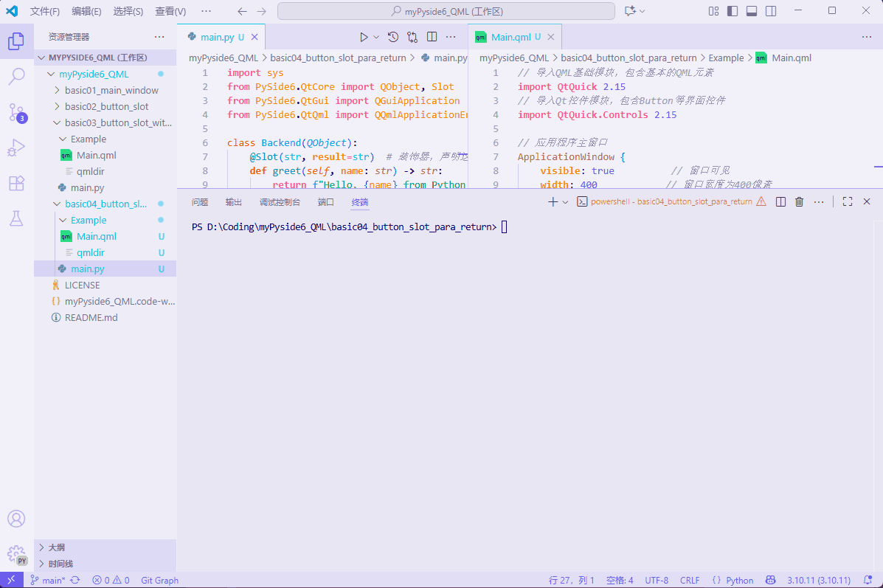
Task: Switch to the Main.qml editor tab
Action: (x=510, y=37)
